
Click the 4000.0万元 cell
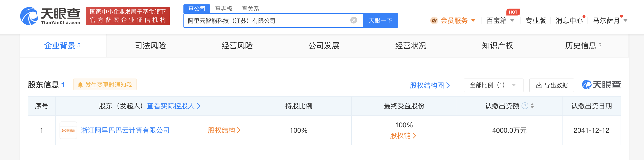(509, 130)
